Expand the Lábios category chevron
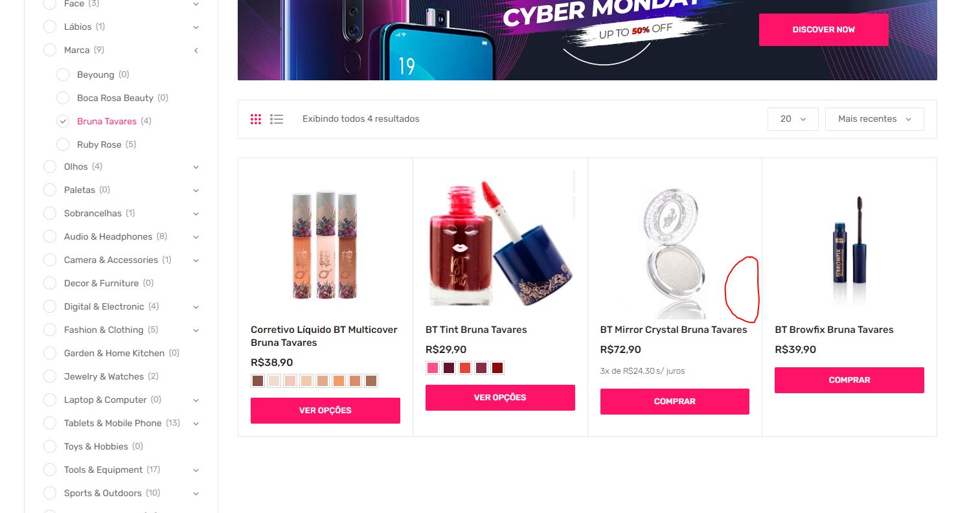 [x=196, y=27]
